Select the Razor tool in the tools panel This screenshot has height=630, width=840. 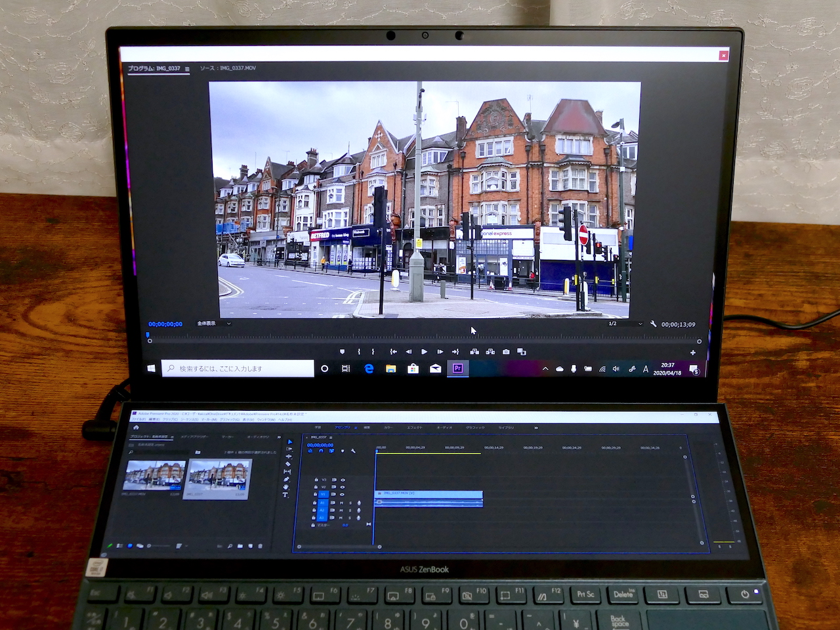coord(287,464)
